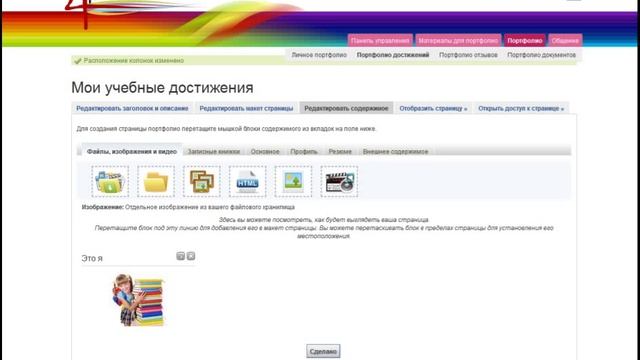Select the image gallery block icon
640x360 pixels.
[202, 182]
